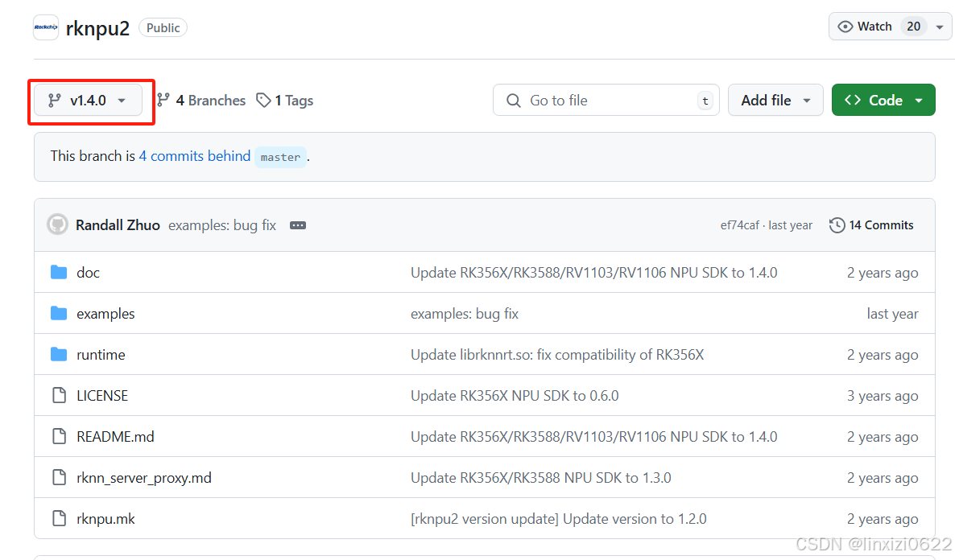Open doc row commit message about SDK 1.4.0
The width and height of the screenshot is (955, 560).
(x=593, y=273)
